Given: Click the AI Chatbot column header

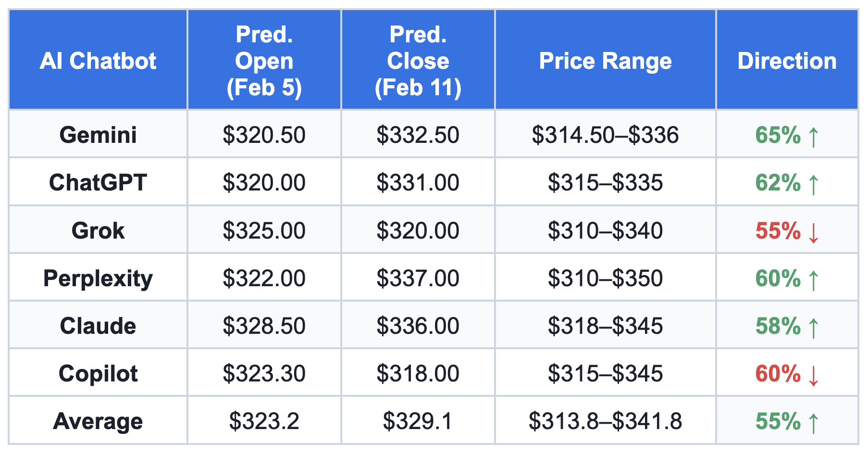Looking at the screenshot, I should (98, 61).
